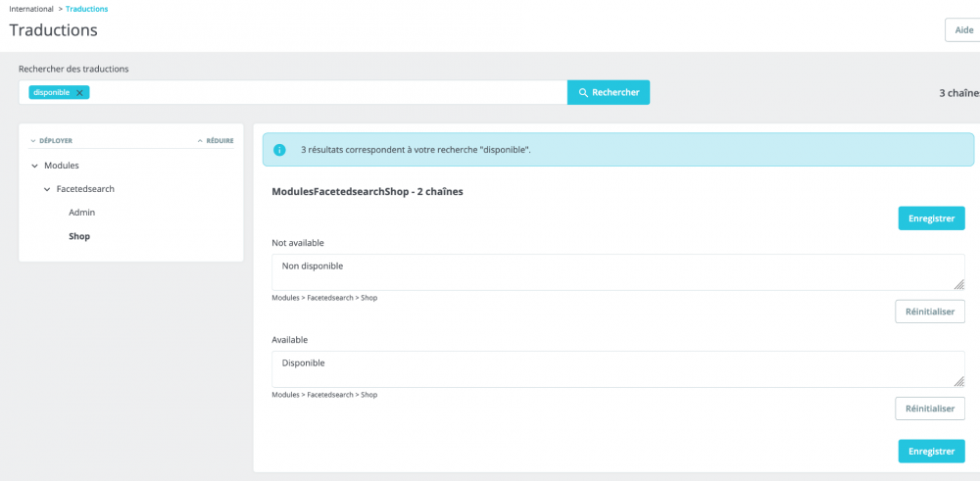
Task: Expand all with DÉPLOYER
Action: [x=51, y=141]
